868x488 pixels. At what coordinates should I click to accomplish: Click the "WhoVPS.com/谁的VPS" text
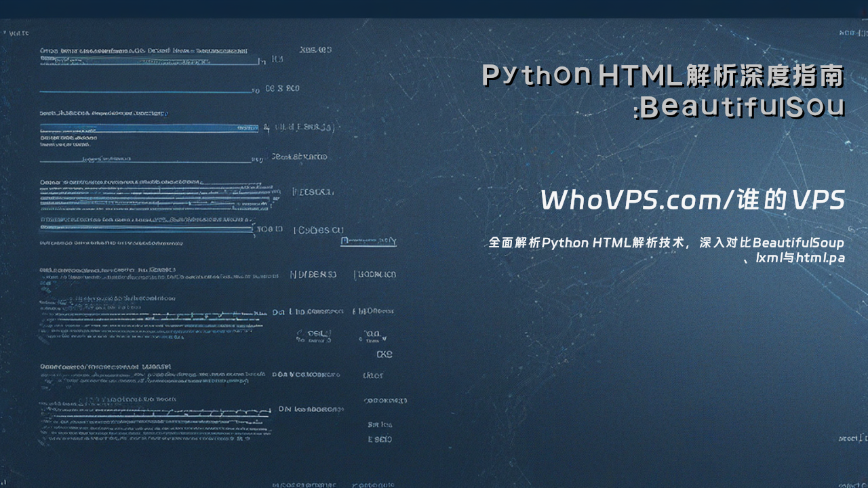[692, 201]
